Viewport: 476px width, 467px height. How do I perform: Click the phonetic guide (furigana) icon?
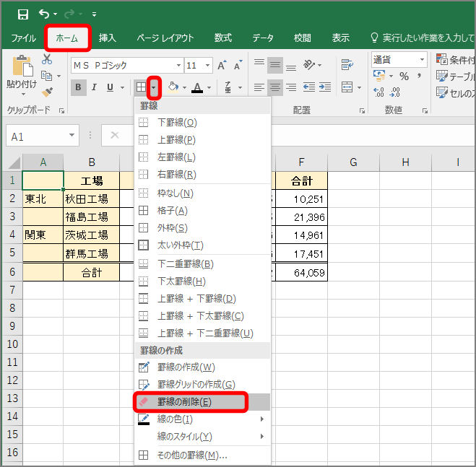(228, 87)
